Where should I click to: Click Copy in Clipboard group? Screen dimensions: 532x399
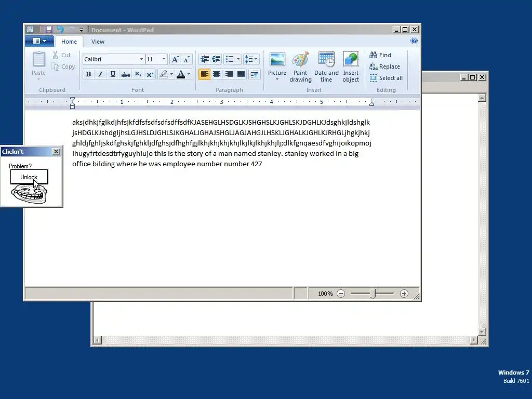click(63, 66)
